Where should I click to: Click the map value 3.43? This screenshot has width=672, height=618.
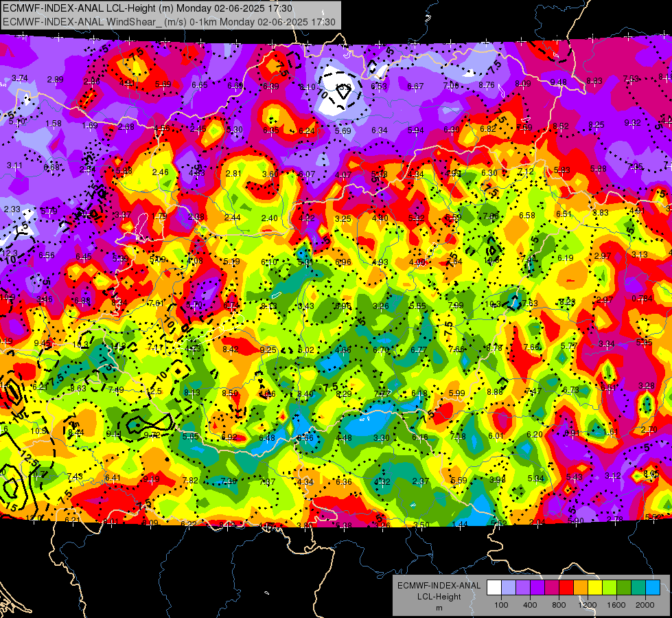pos(306,306)
